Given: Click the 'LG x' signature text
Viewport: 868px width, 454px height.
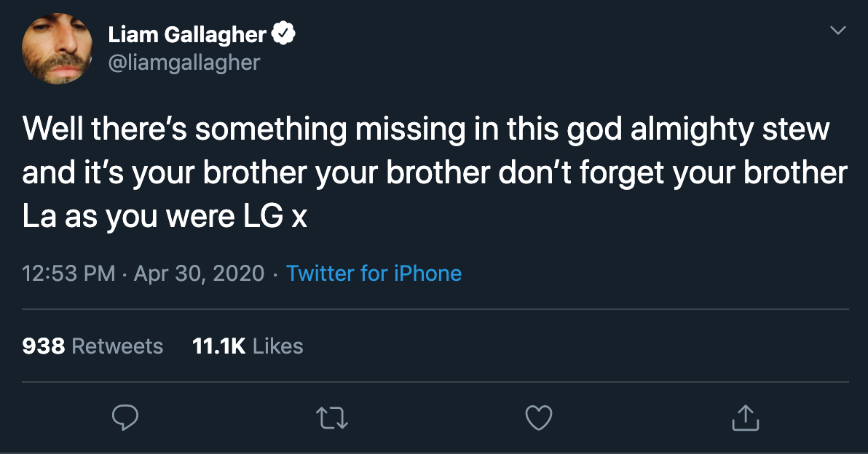Looking at the screenshot, I should click(275, 217).
